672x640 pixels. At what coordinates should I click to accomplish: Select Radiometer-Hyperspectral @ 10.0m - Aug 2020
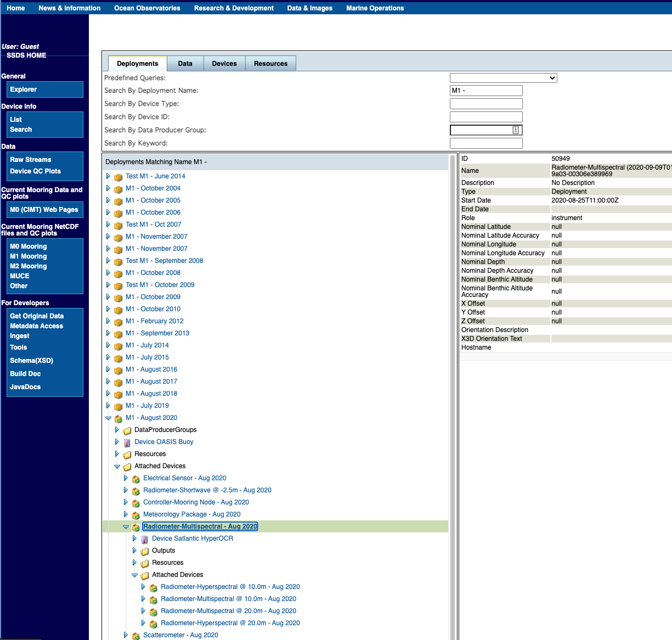230,587
